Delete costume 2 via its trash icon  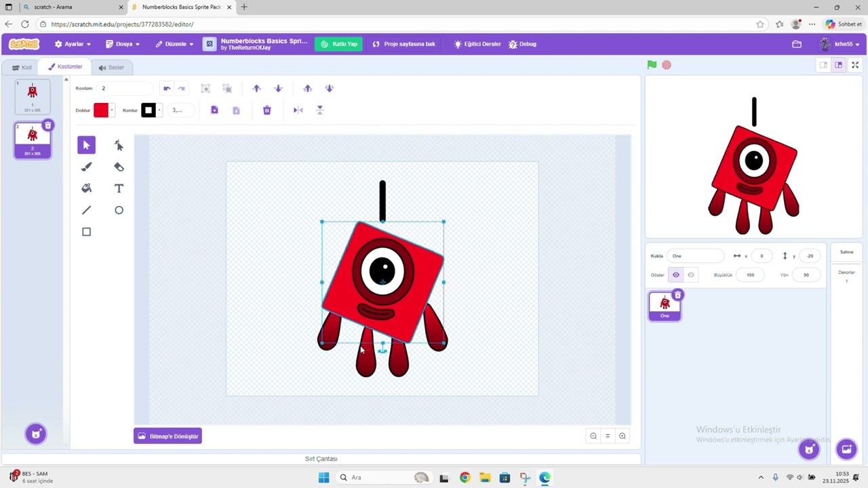point(47,125)
